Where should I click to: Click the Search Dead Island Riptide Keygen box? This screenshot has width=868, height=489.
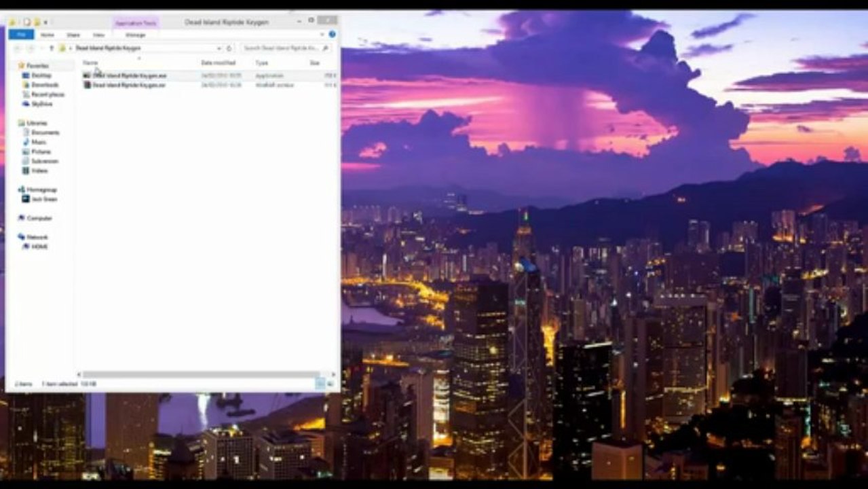point(285,48)
